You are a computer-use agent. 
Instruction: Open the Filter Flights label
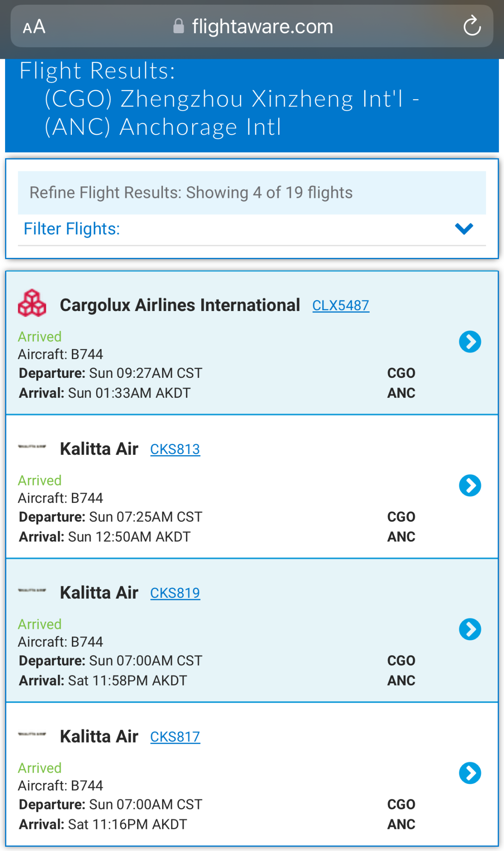[72, 229]
